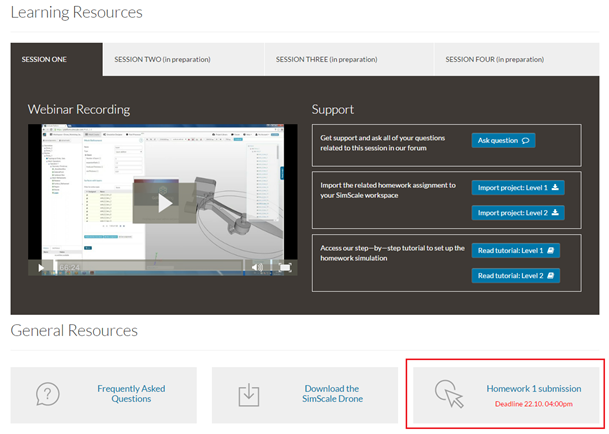The image size is (609, 434).
Task: Click book icon on Read tutorial: Level 2
Action: [550, 276]
